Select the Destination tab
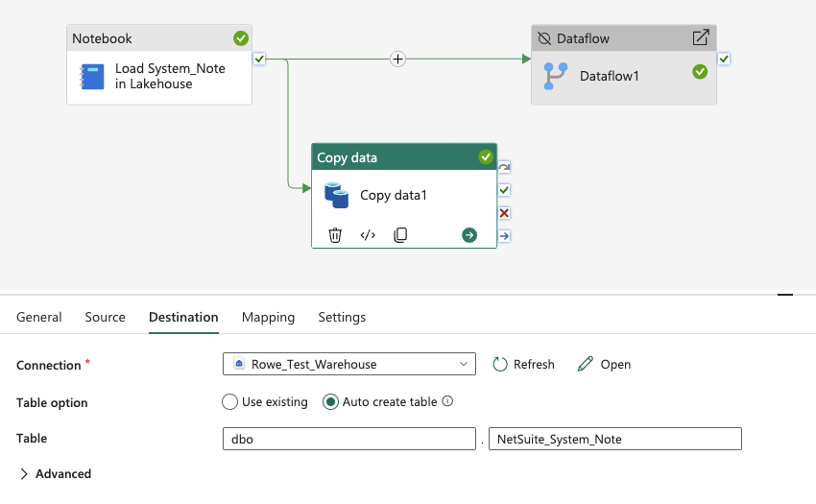 point(183,317)
